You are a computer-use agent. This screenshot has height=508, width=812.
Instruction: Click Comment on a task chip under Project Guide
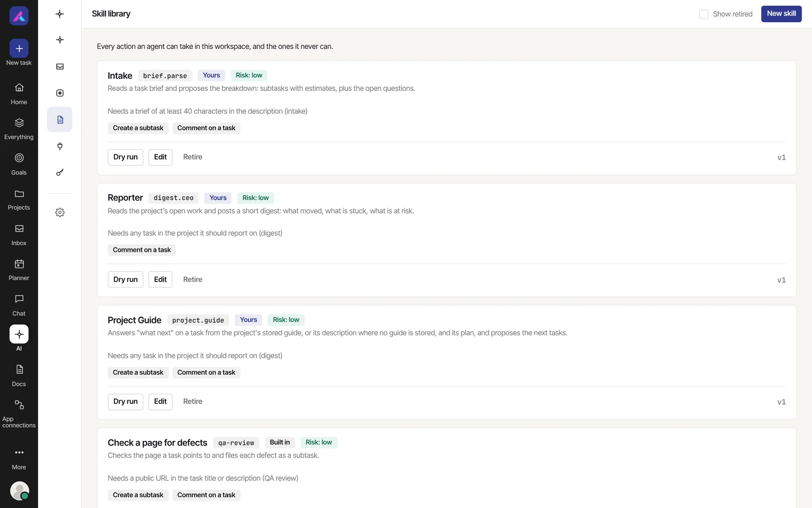click(x=206, y=372)
